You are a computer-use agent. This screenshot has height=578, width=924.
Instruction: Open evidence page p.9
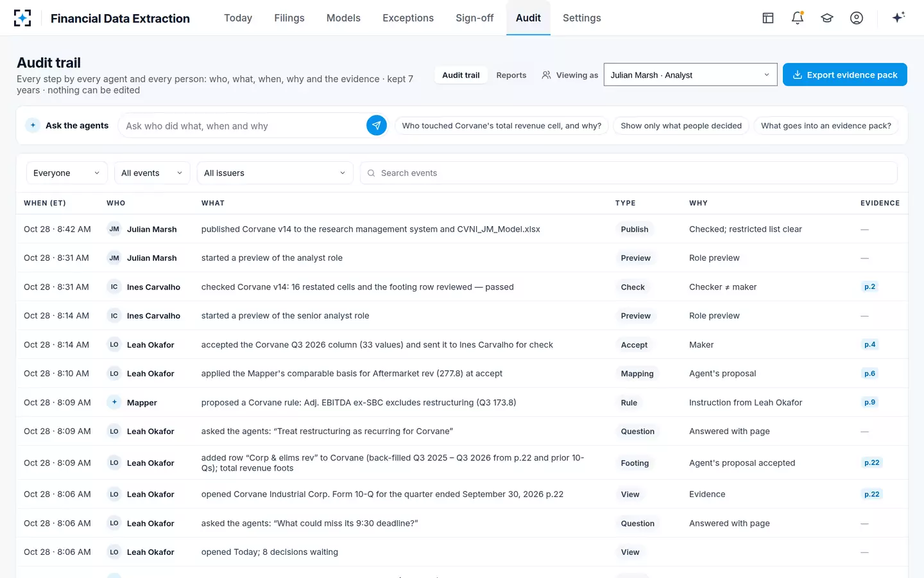coord(869,403)
